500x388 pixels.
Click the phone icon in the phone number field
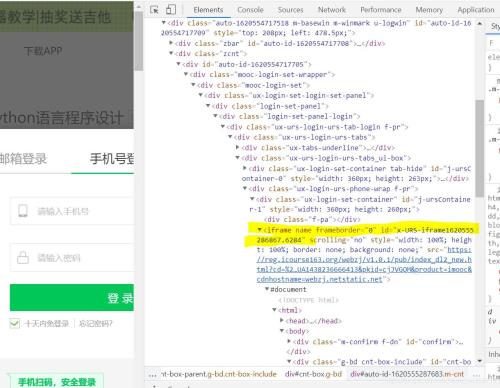coord(23,211)
